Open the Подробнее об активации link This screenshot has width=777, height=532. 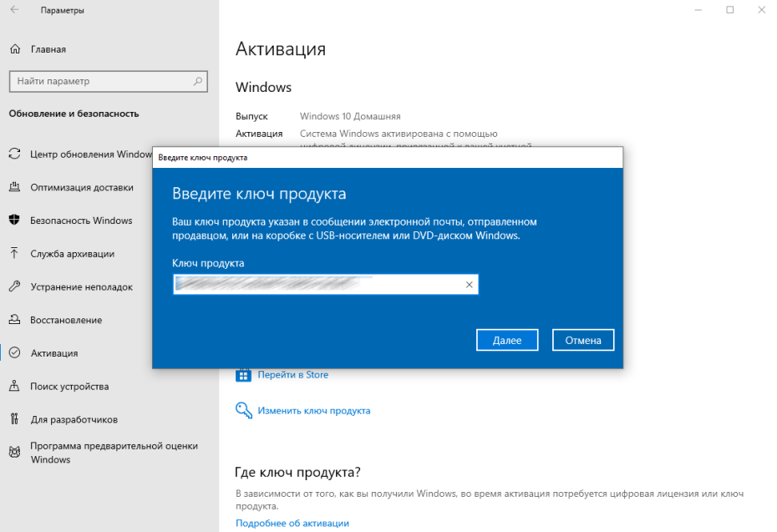[292, 523]
